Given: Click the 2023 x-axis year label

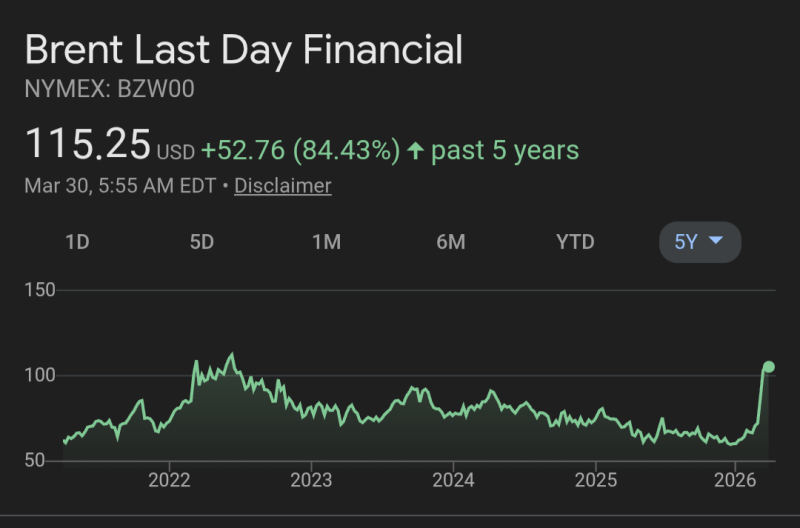Looking at the screenshot, I should [311, 479].
